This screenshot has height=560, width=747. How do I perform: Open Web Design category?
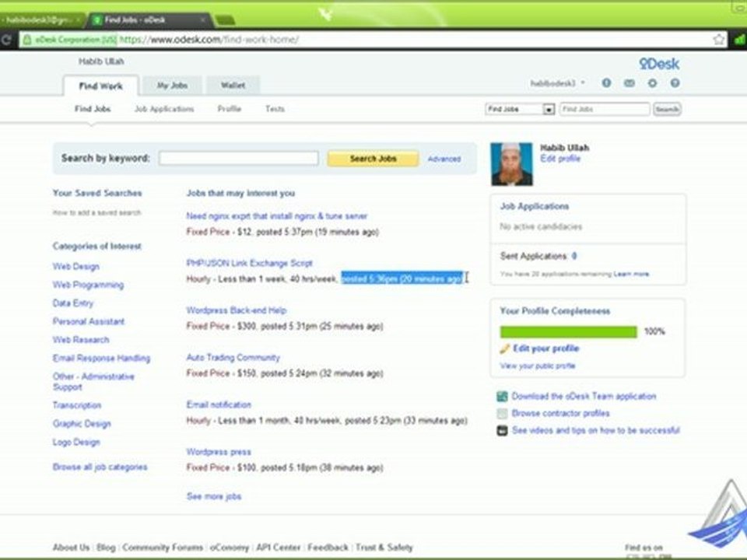tap(76, 267)
